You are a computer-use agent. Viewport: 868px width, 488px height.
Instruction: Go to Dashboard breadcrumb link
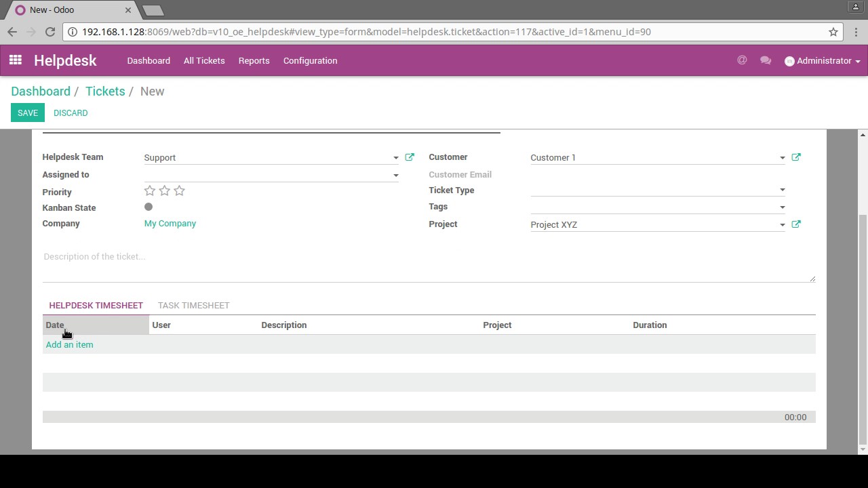41,91
